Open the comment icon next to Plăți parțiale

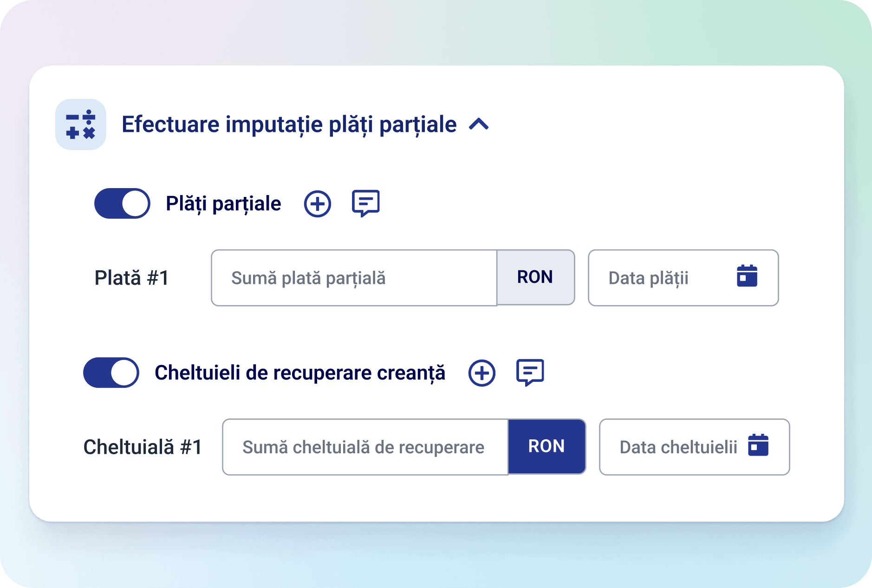pos(366,203)
